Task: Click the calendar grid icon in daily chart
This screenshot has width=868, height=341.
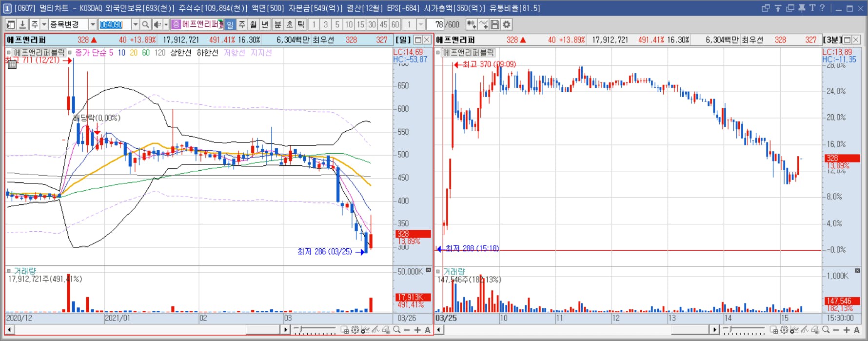Action: pyautogui.click(x=12, y=64)
